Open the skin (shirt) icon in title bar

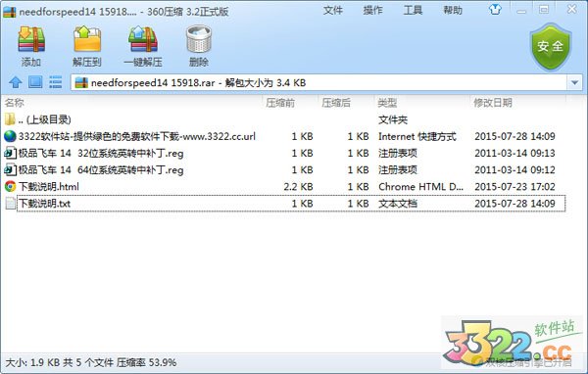click(x=495, y=10)
